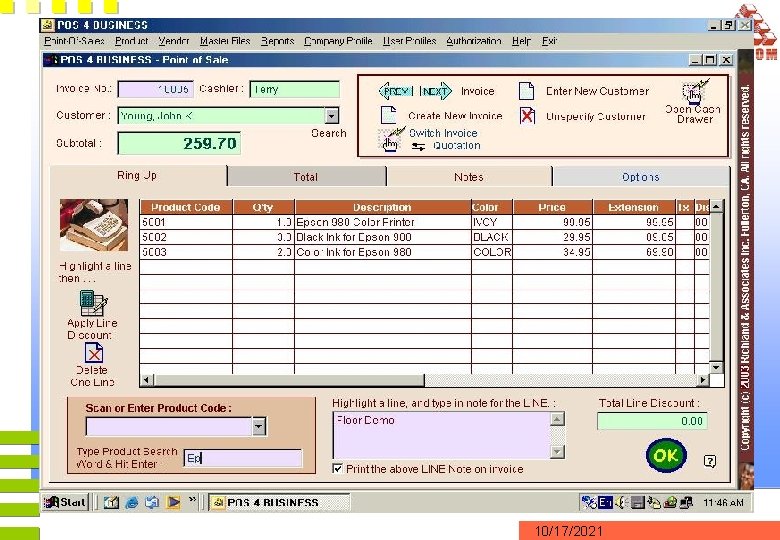Open the Company Profile menu
Viewport: 780px width, 540px height.
(x=338, y=41)
